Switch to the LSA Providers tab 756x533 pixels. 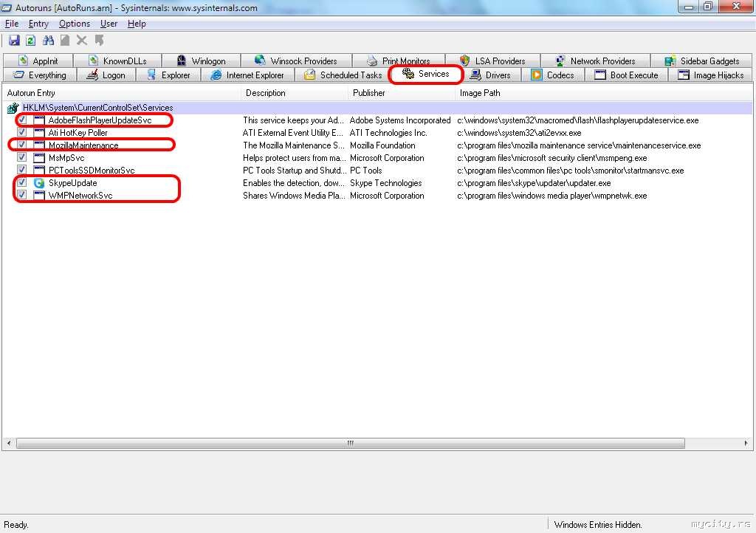tap(492, 61)
